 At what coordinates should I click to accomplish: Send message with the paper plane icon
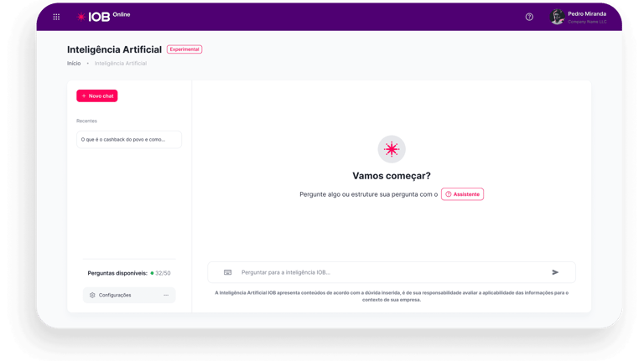[555, 272]
